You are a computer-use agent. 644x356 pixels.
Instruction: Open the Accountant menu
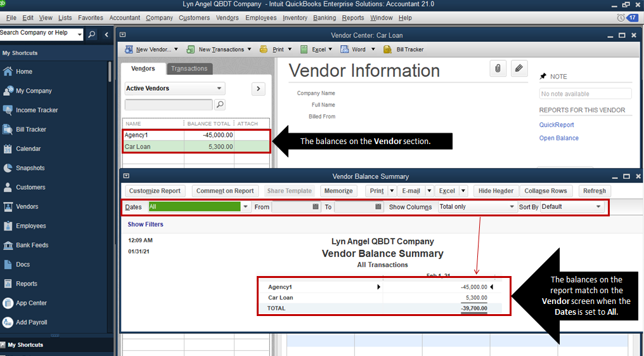(x=124, y=18)
